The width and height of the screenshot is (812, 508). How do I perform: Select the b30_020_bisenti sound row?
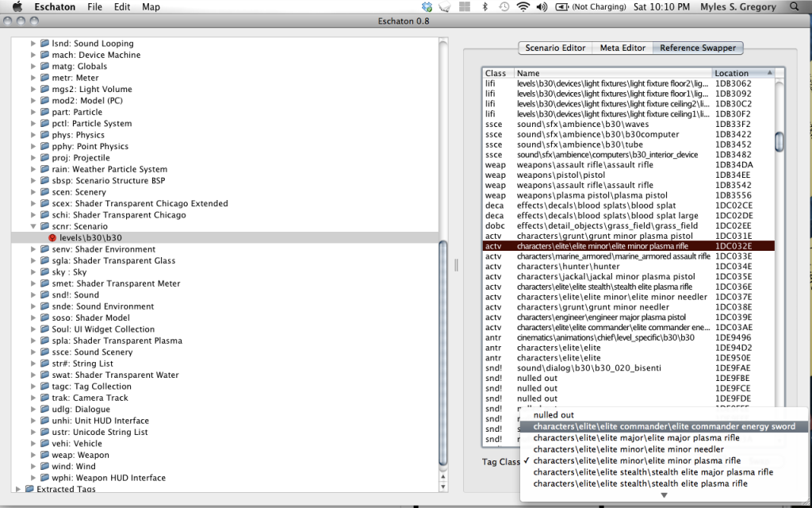628,368
